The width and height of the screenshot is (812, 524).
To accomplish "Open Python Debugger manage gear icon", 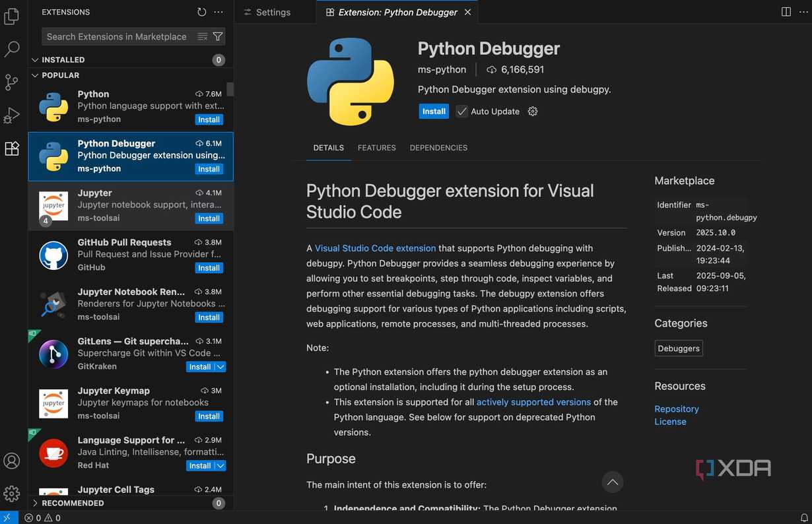I will (533, 112).
